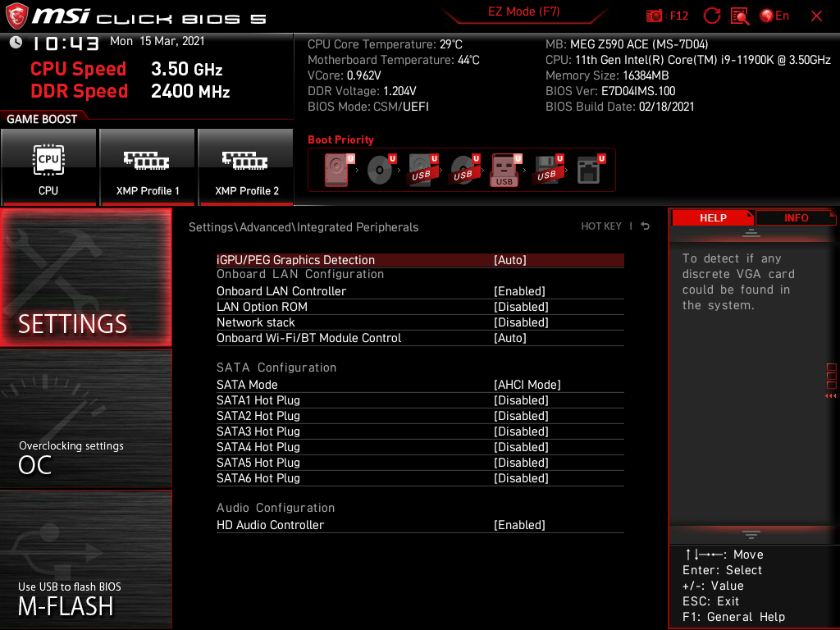The width and height of the screenshot is (840, 630).
Task: Click the GAME BOOST label
Action: 42,119
